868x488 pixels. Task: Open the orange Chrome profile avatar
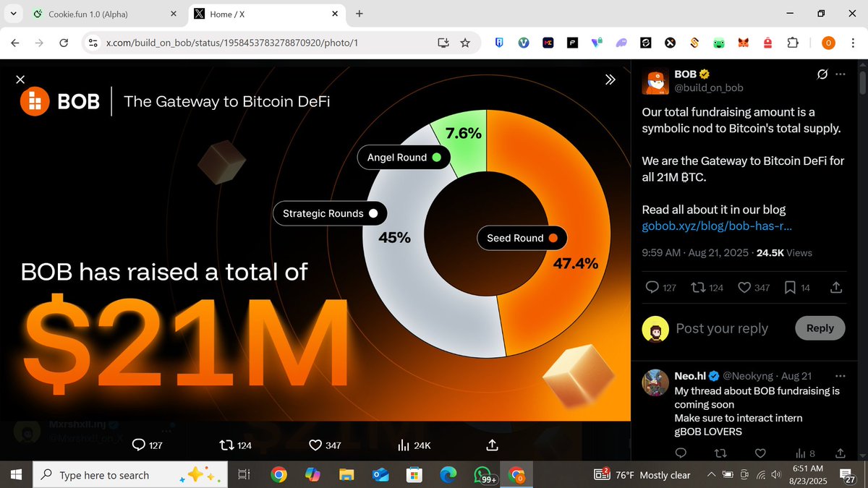click(829, 43)
